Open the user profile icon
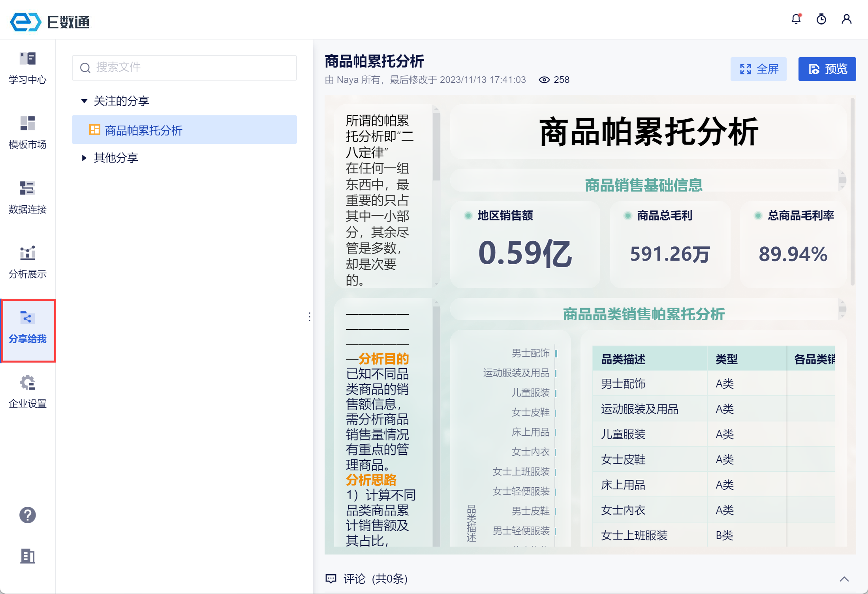This screenshot has height=594, width=868. [x=846, y=19]
